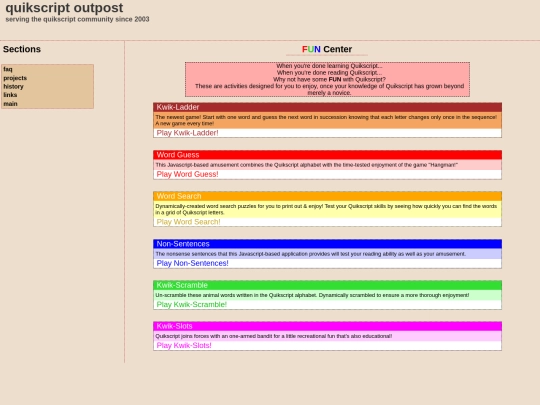Click the quikscript outpost site title
The image size is (540, 405).
coord(64,8)
